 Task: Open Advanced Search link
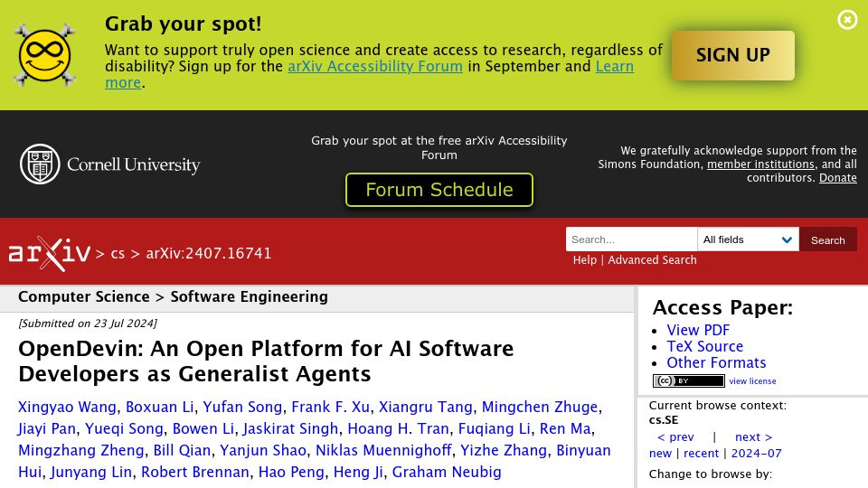(x=652, y=260)
